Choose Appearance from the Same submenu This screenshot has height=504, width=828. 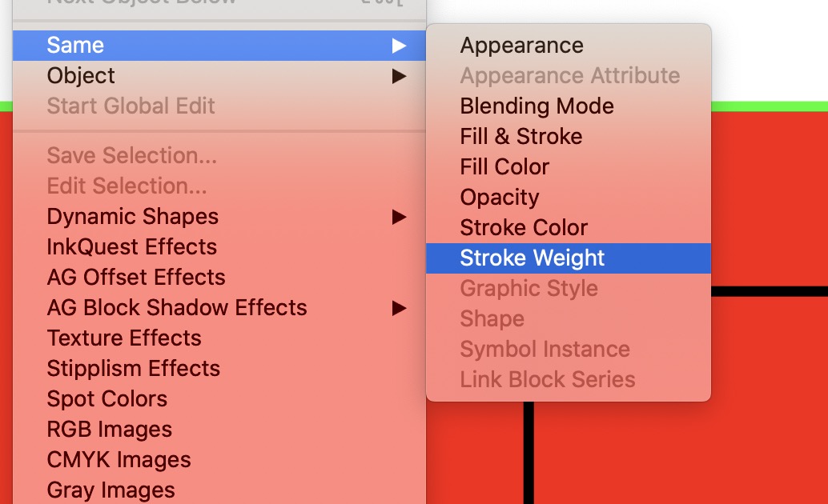click(x=521, y=46)
